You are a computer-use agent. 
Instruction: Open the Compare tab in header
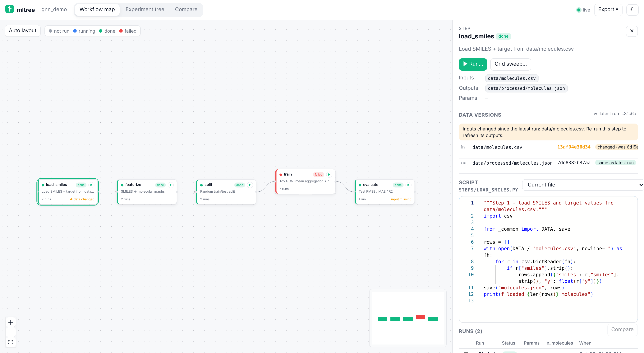coord(186,10)
